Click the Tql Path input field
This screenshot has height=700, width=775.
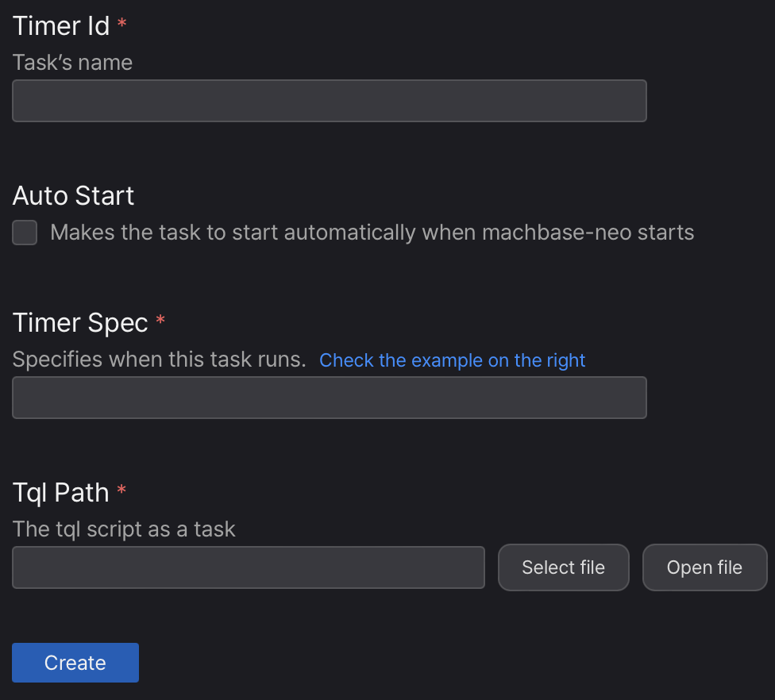point(248,567)
